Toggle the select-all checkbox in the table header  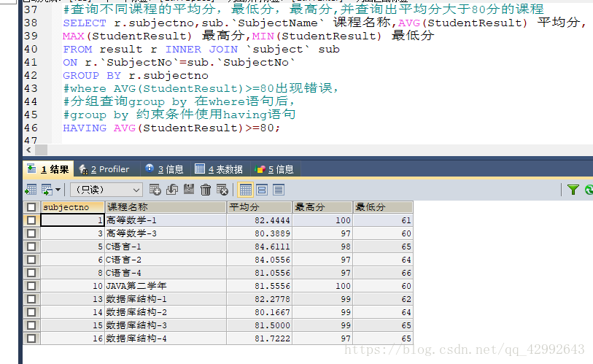tap(31, 207)
